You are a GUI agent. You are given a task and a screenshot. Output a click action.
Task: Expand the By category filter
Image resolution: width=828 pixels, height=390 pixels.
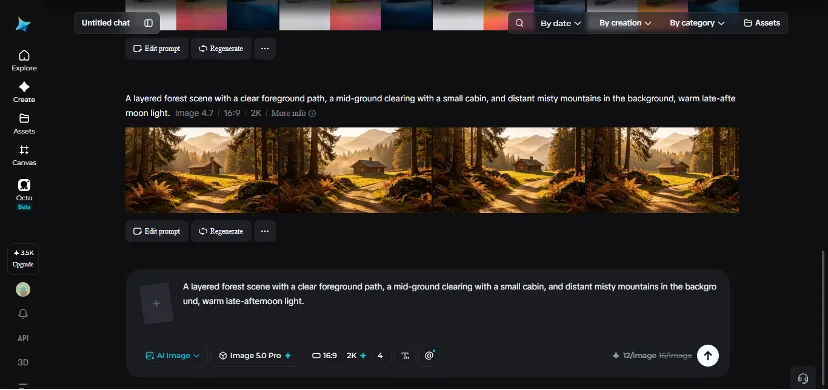coord(697,23)
